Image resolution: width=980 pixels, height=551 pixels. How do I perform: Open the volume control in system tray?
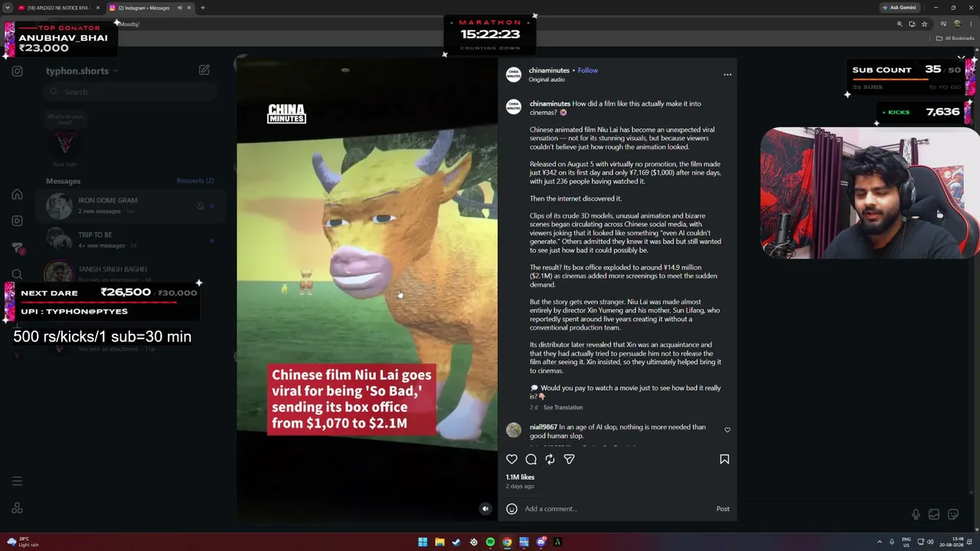tap(931, 543)
